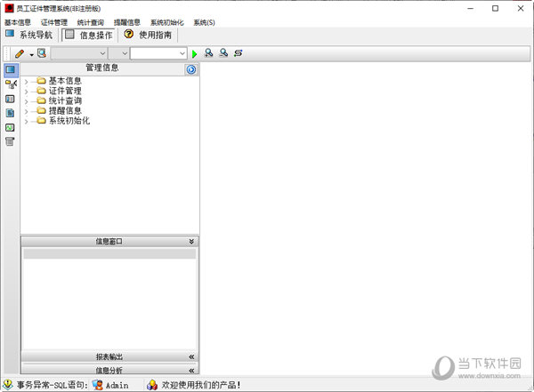Click the 事务异常 warning status icon

click(7, 385)
